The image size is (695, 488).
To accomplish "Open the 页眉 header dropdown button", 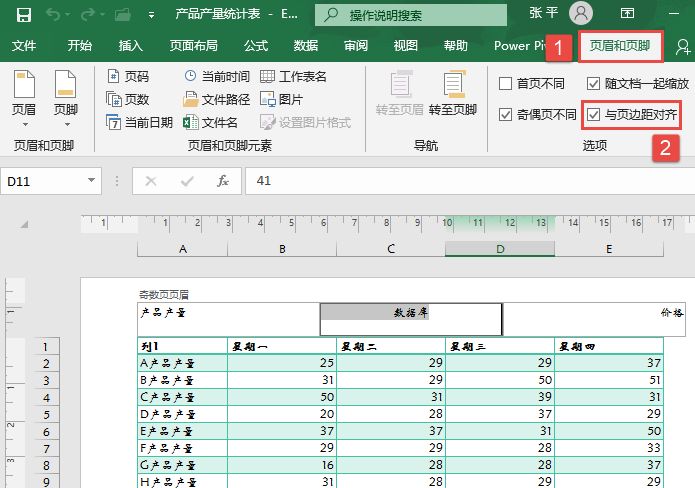I will pos(24,98).
